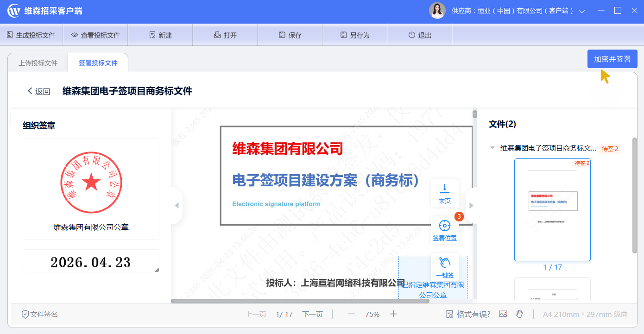Open the supplier account dropdown
Image resolution: width=644 pixels, height=334 pixels.
tap(582, 11)
